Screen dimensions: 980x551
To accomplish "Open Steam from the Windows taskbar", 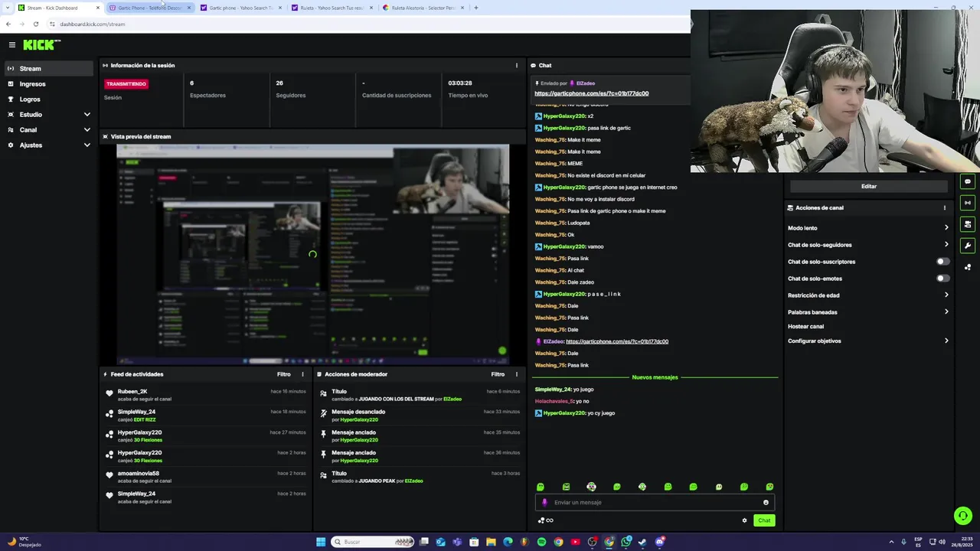I will [x=642, y=542].
